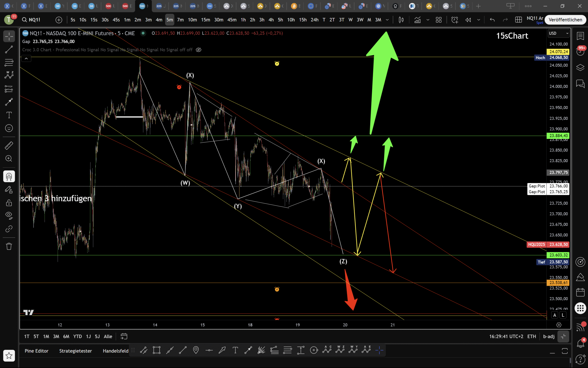
Task: Toggle the magnet mode
Action: coord(9,176)
